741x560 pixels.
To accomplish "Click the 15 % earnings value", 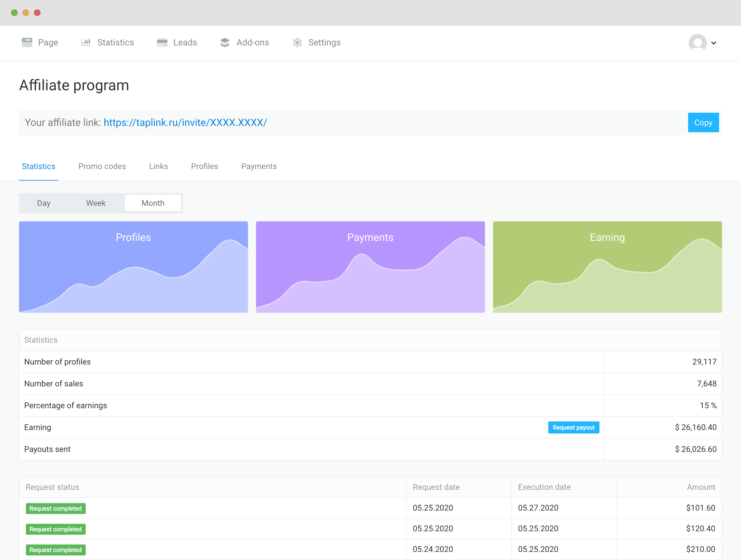I will tap(708, 405).
